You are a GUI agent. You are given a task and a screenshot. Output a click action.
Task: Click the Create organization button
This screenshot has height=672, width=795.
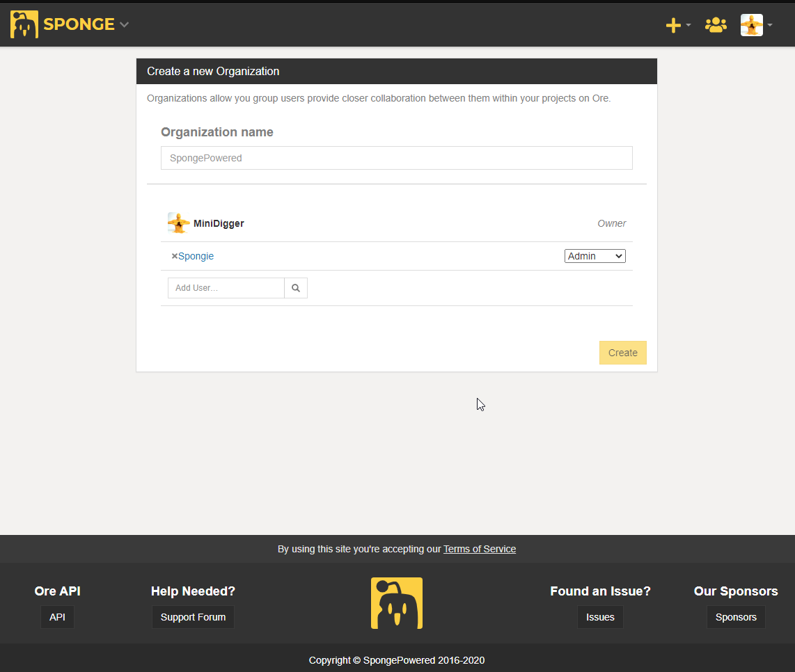(x=622, y=353)
